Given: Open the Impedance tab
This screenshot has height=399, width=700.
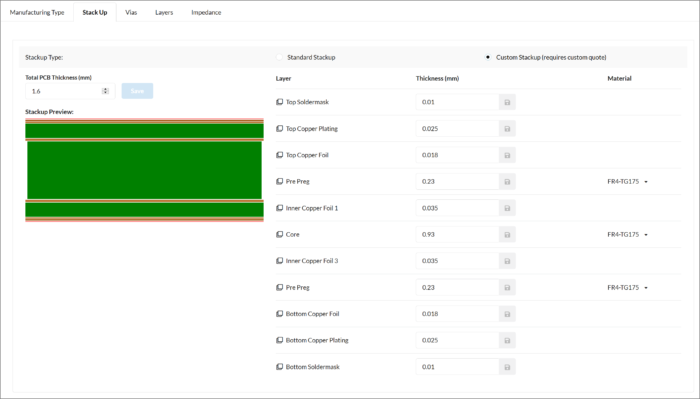Looking at the screenshot, I should pos(206,12).
